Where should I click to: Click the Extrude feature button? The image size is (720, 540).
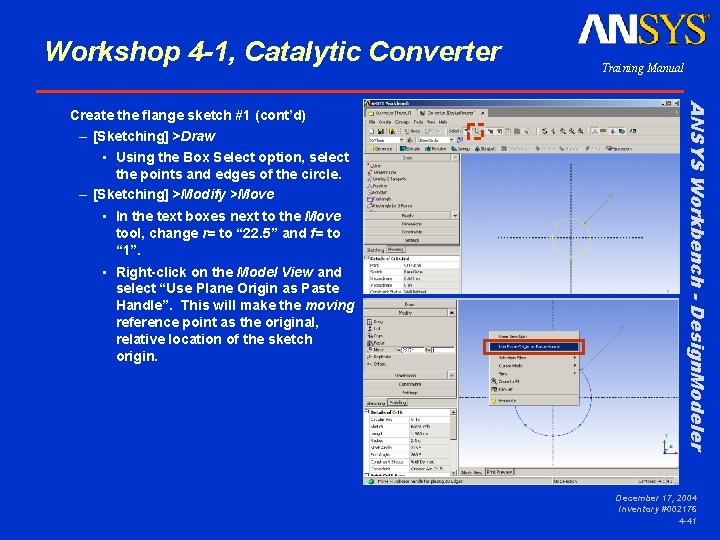(410, 149)
